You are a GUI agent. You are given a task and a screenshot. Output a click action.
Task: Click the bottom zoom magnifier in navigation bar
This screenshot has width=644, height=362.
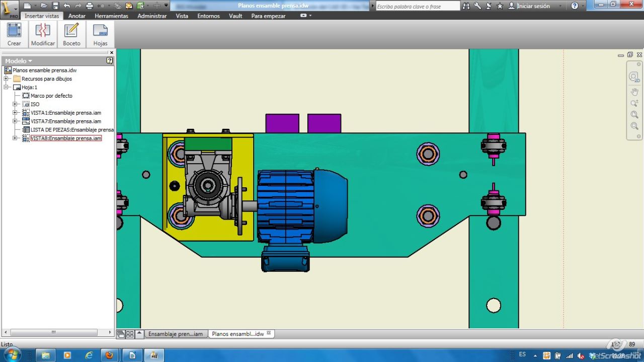[634, 126]
